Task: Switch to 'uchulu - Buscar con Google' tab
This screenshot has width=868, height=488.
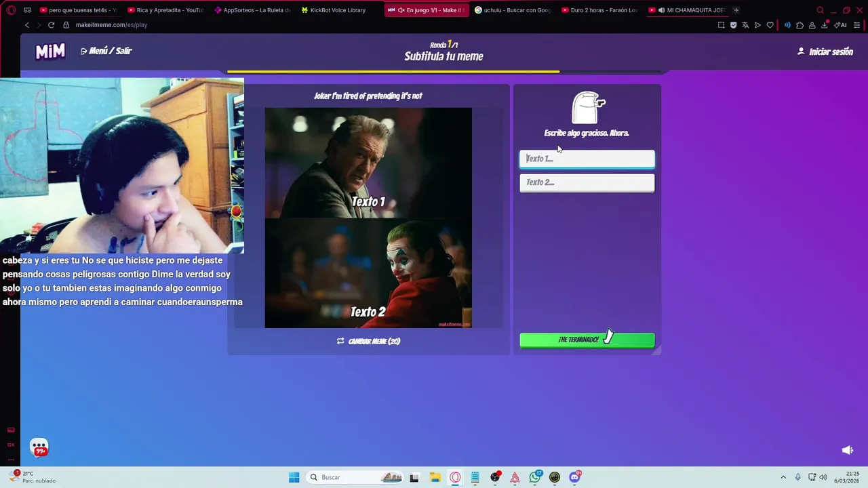Action: click(513, 10)
